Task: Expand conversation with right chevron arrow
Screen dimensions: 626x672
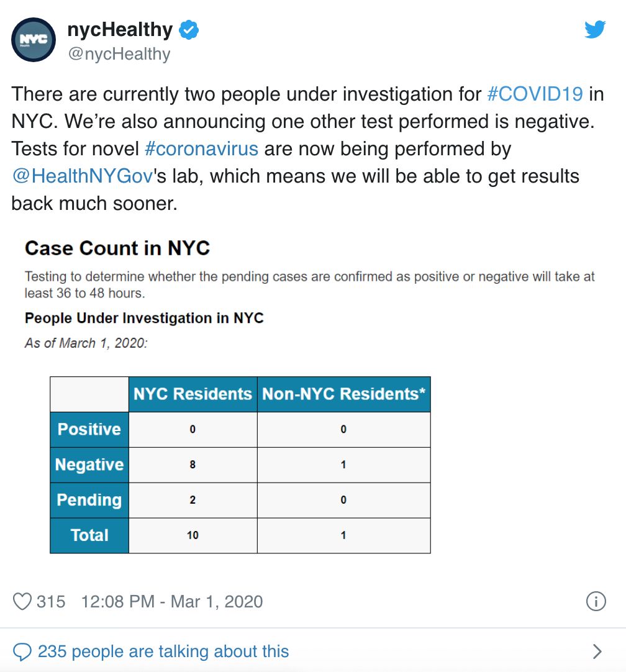Action: click(x=597, y=651)
